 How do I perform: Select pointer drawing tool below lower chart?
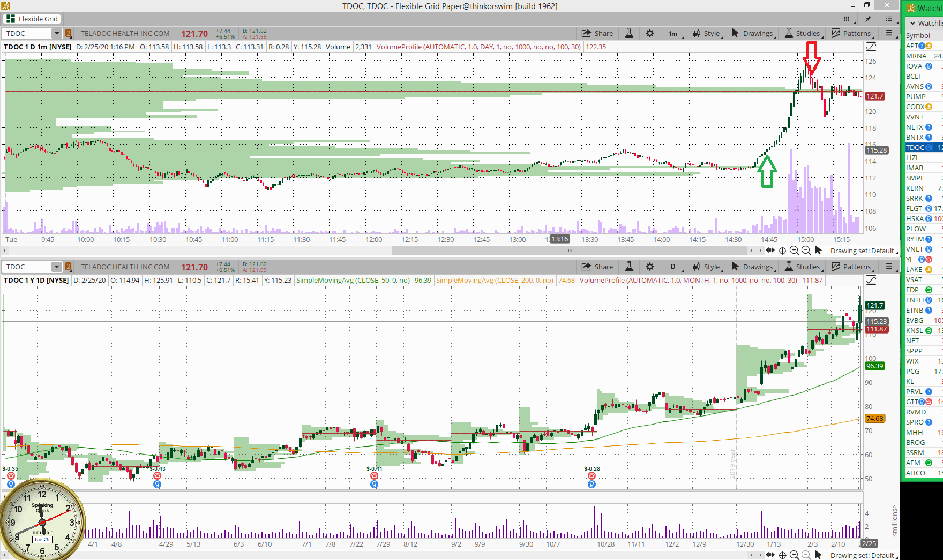[818, 555]
